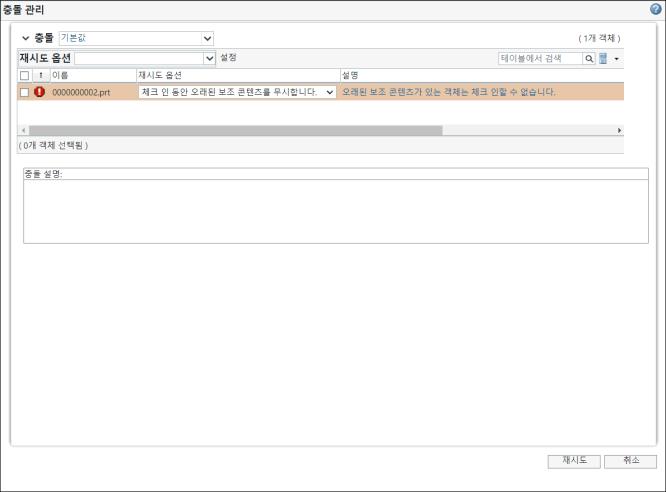Image resolution: width=666 pixels, height=492 pixels.
Task: Click the table search magnifier icon
Action: [x=589, y=59]
